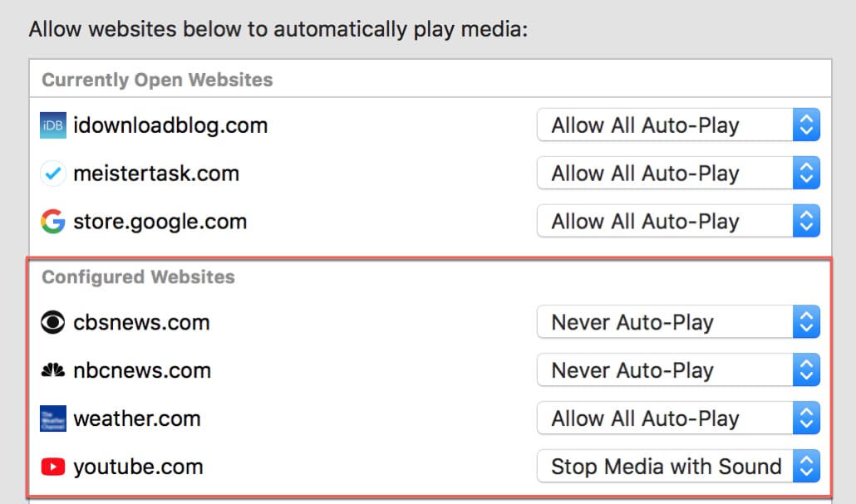Click the idownloadblog.com iDB favicon
Viewport: 856px width, 504px height.
click(52, 126)
